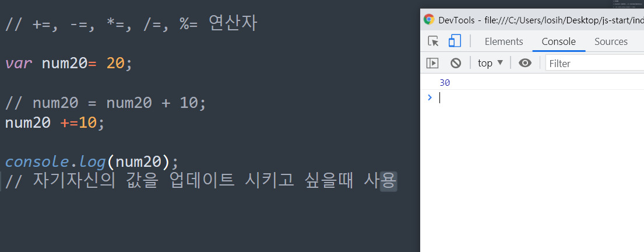Screen dimensions: 644x252
Task: Create live expression with the eye icon
Action: tap(525, 63)
